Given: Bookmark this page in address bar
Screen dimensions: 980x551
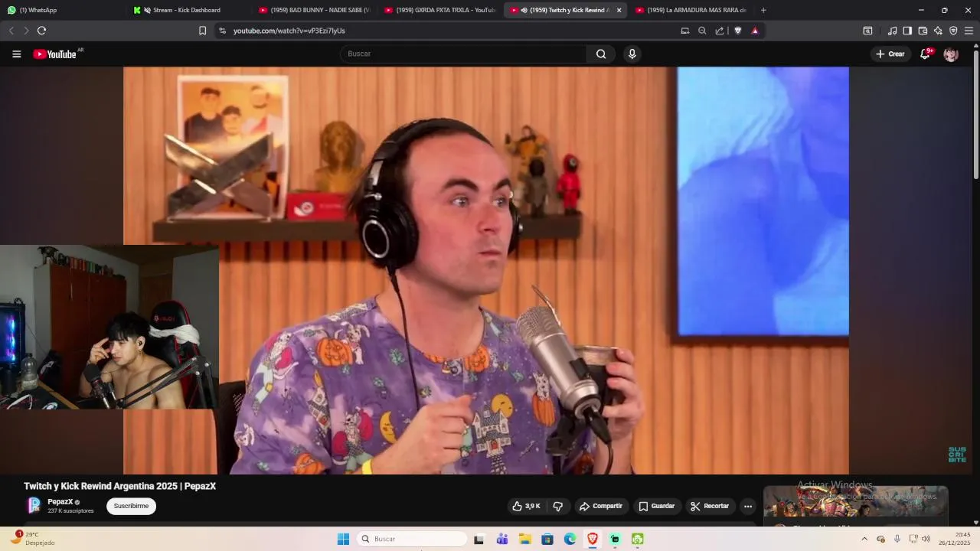Looking at the screenshot, I should (202, 31).
